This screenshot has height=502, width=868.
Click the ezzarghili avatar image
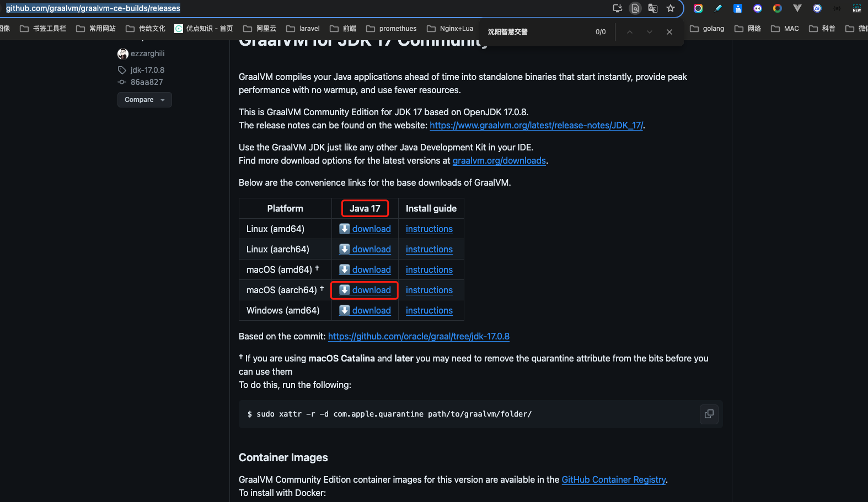122,53
